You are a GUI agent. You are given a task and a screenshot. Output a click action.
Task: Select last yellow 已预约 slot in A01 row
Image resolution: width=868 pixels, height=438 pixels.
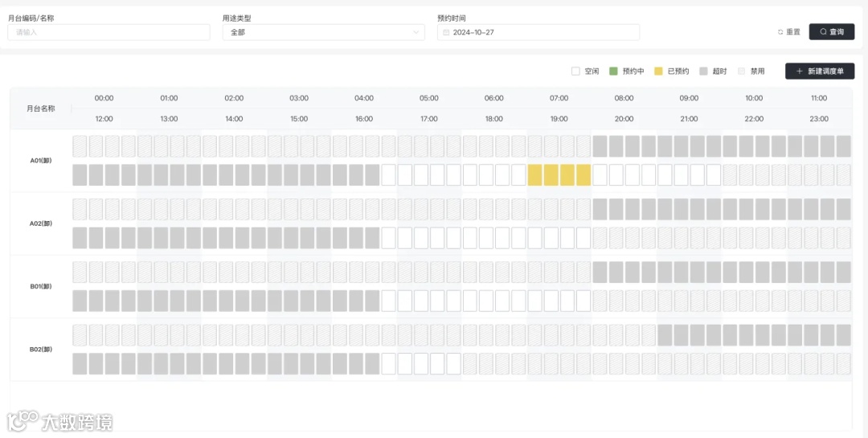pos(583,175)
